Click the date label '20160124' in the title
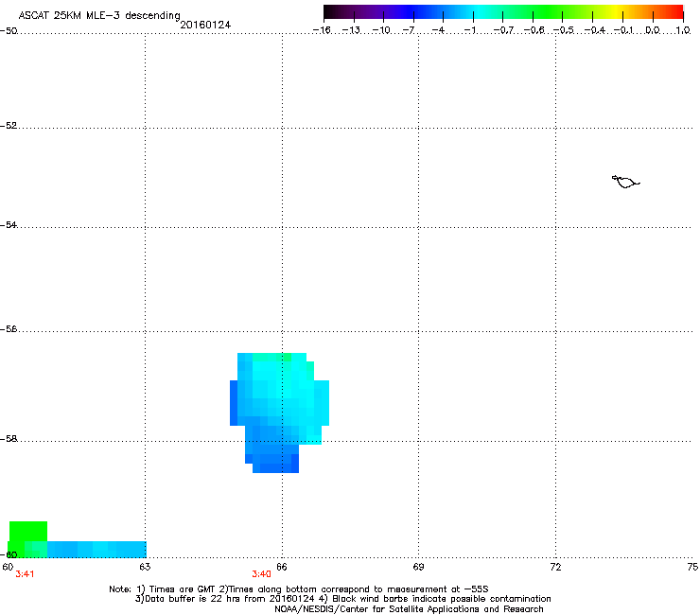The width and height of the screenshot is (700, 615). pos(205,25)
